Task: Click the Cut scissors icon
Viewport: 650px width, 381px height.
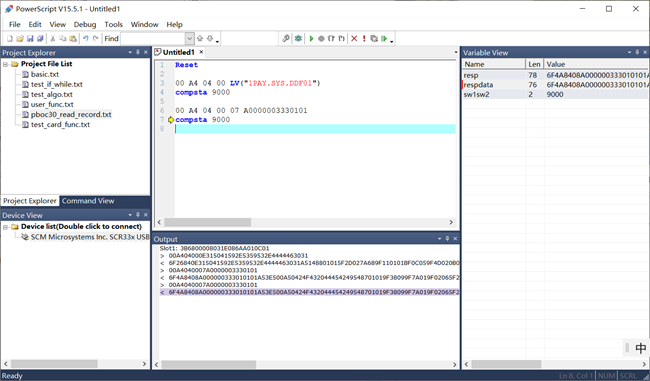Action: [x=53, y=39]
